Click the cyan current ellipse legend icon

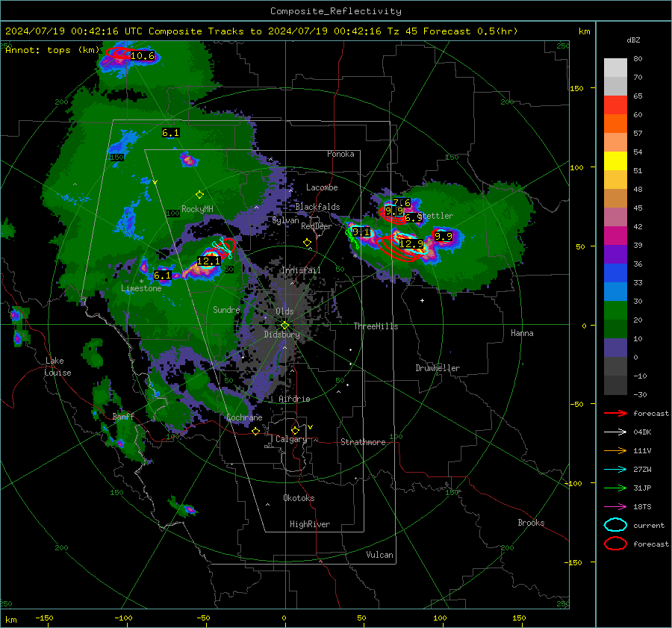(x=615, y=525)
